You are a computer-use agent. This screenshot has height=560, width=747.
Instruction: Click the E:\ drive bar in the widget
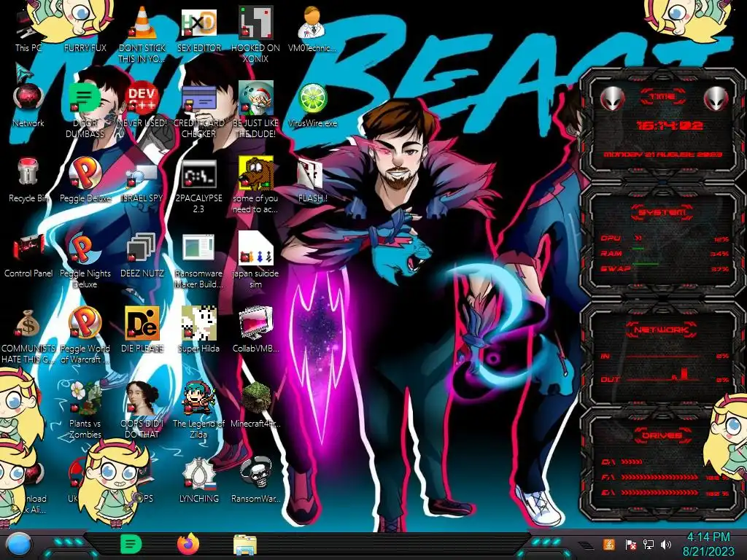coord(660,492)
